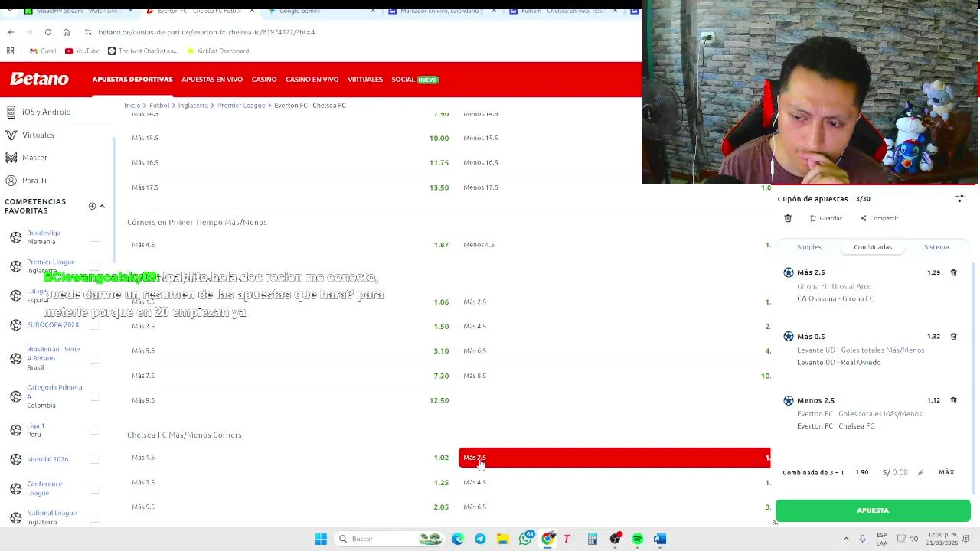Go to Premier League breadcrumb link

pos(241,106)
